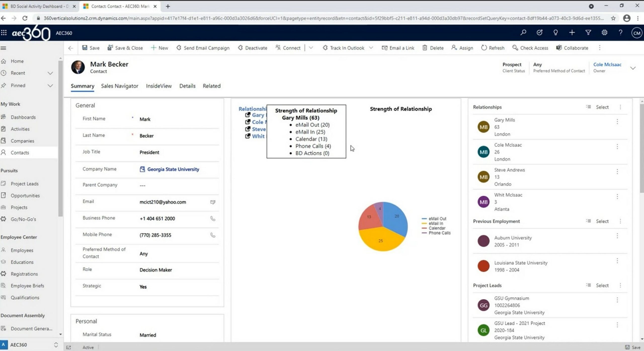Screen dimensions: 644x351
Task: Click the Refresh command icon
Action: tap(484, 48)
